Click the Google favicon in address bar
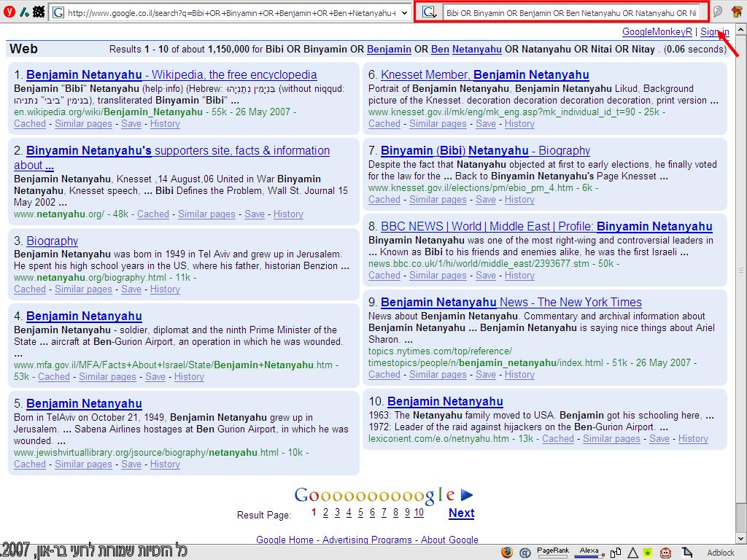Screen dimensions: 747x560 [58, 13]
